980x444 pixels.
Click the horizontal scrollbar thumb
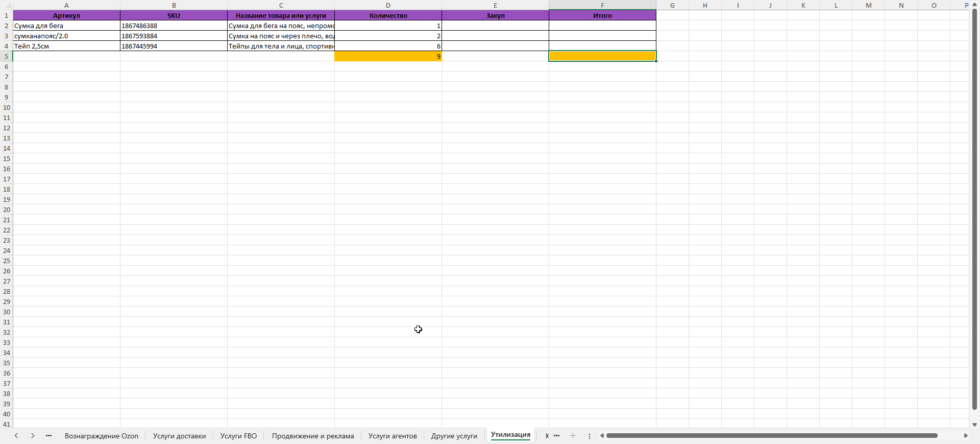pyautogui.click(x=771, y=436)
